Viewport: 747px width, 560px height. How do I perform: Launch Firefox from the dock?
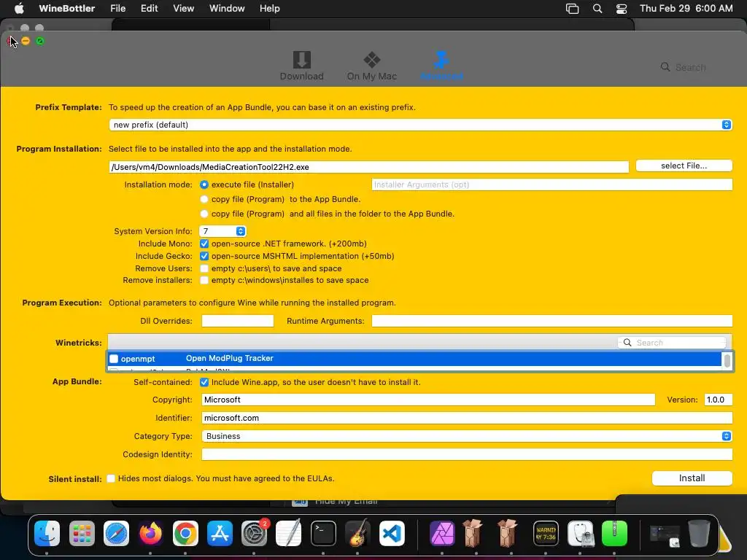150,533
